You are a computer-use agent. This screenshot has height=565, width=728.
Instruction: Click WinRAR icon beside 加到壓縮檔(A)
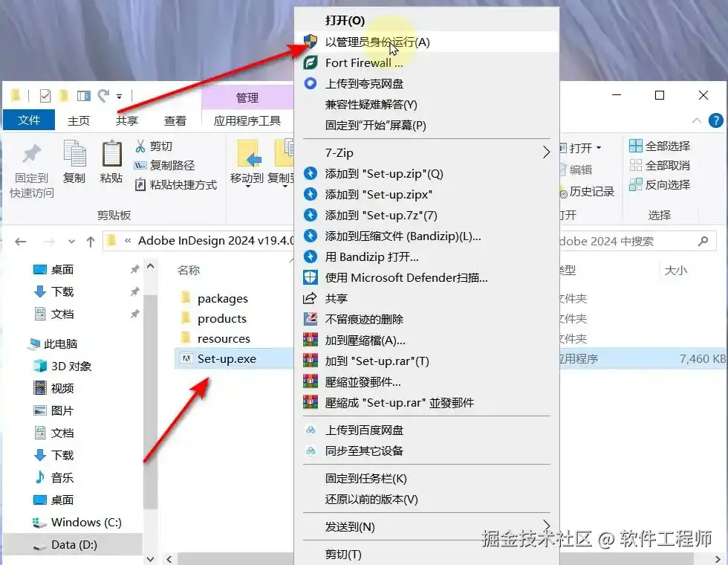tap(311, 340)
